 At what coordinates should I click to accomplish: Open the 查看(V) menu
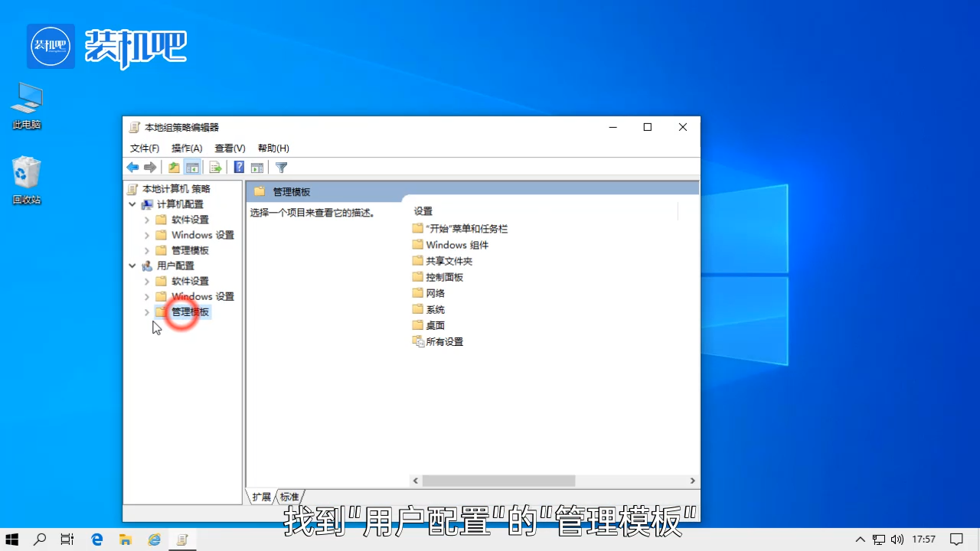[x=229, y=148]
